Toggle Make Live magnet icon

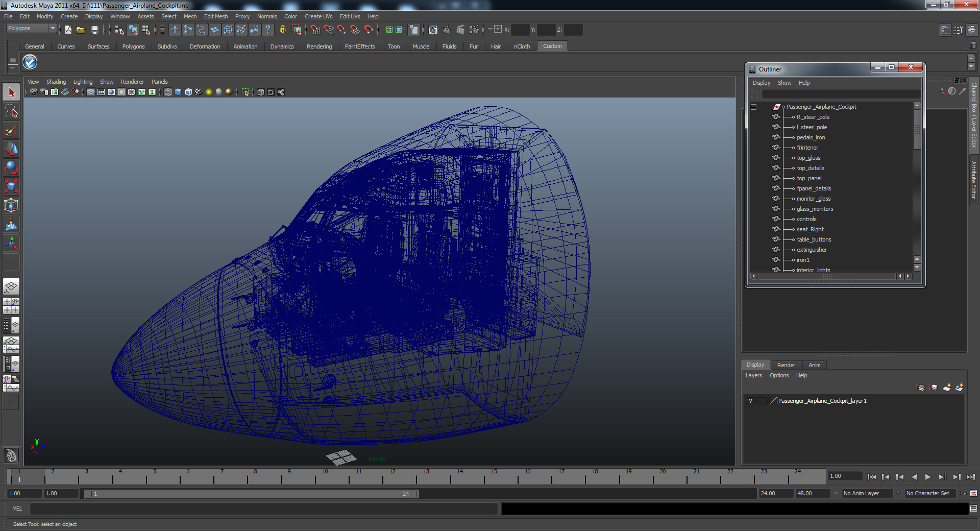click(x=369, y=30)
